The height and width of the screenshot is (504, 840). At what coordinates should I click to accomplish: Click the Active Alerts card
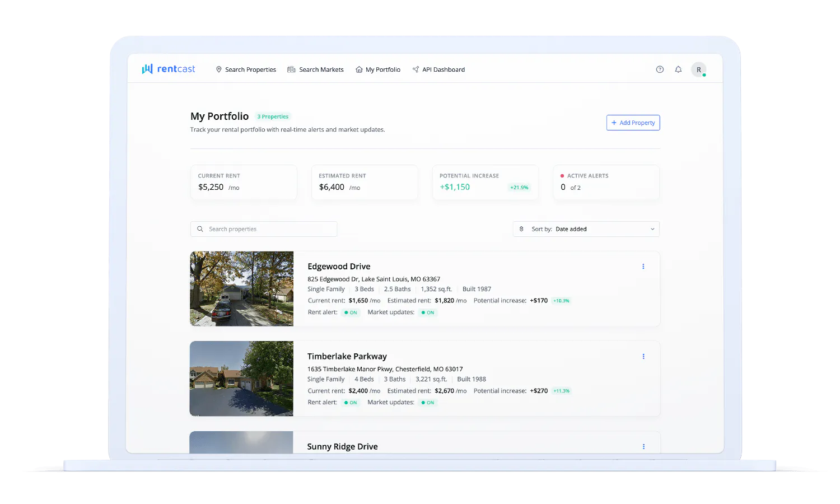606,182
